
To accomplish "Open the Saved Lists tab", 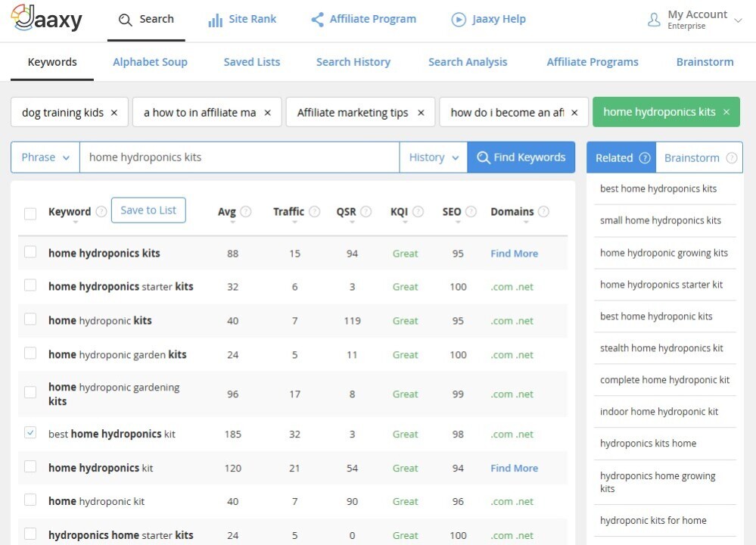I will pos(252,62).
